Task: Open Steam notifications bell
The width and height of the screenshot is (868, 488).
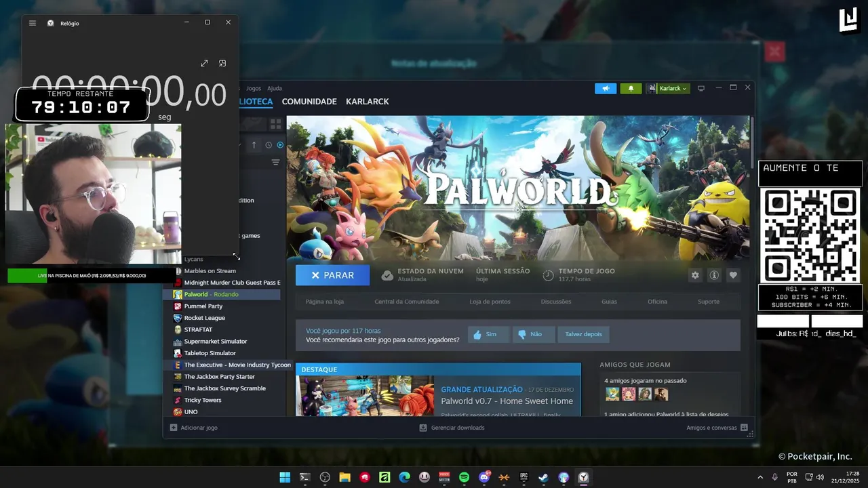Action: coord(631,88)
